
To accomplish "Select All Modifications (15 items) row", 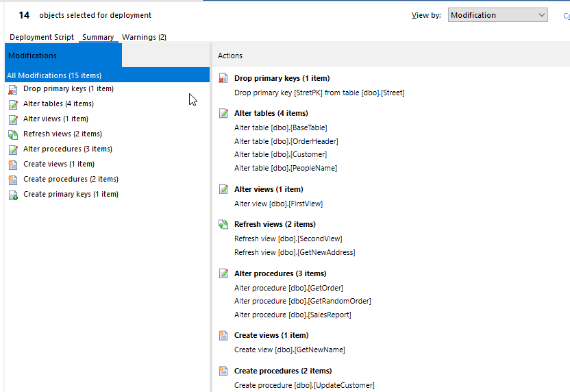I will 54,75.
